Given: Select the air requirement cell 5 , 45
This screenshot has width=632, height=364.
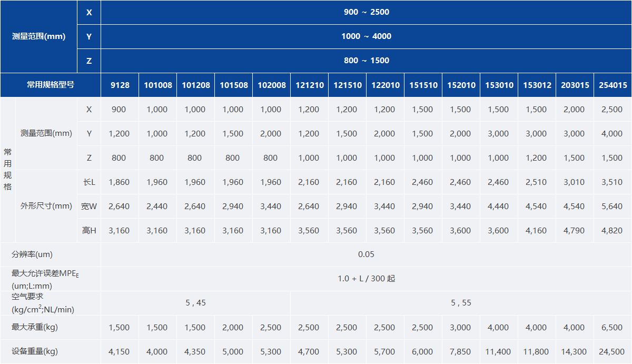Looking at the screenshot, I should pos(195,303).
